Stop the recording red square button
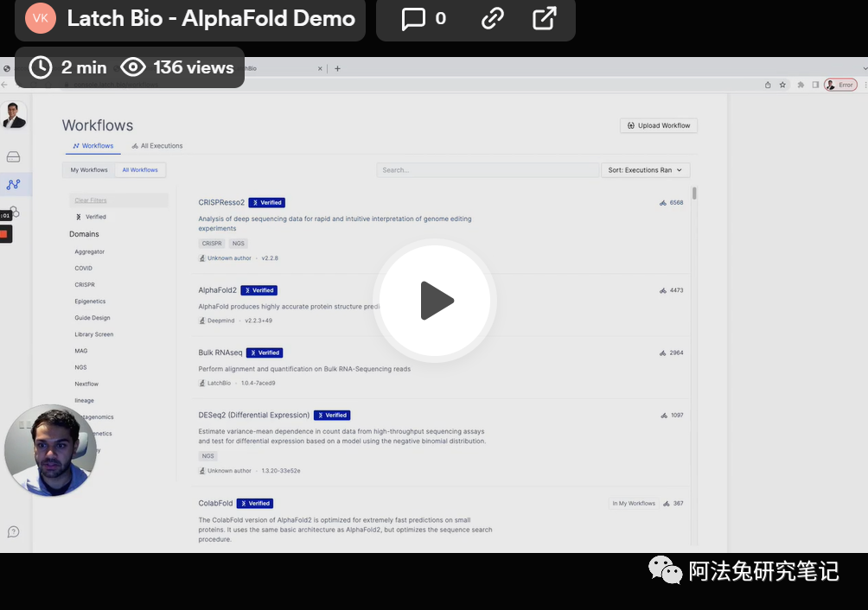The height and width of the screenshot is (610, 868). (x=4, y=234)
